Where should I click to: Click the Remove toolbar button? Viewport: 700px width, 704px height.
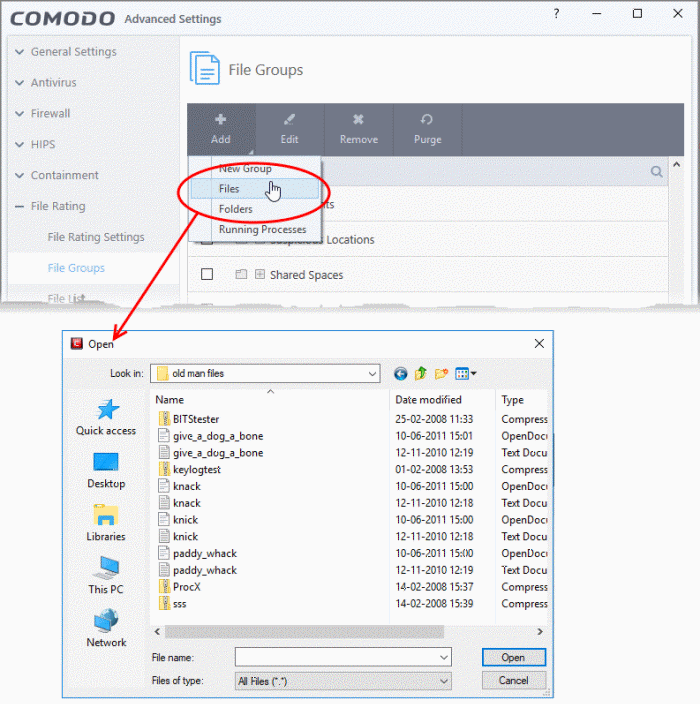click(359, 129)
